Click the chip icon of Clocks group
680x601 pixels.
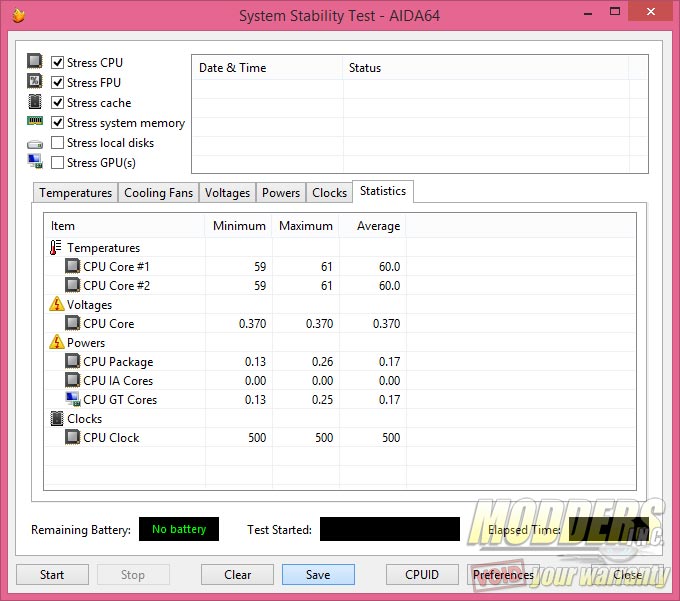point(57,418)
